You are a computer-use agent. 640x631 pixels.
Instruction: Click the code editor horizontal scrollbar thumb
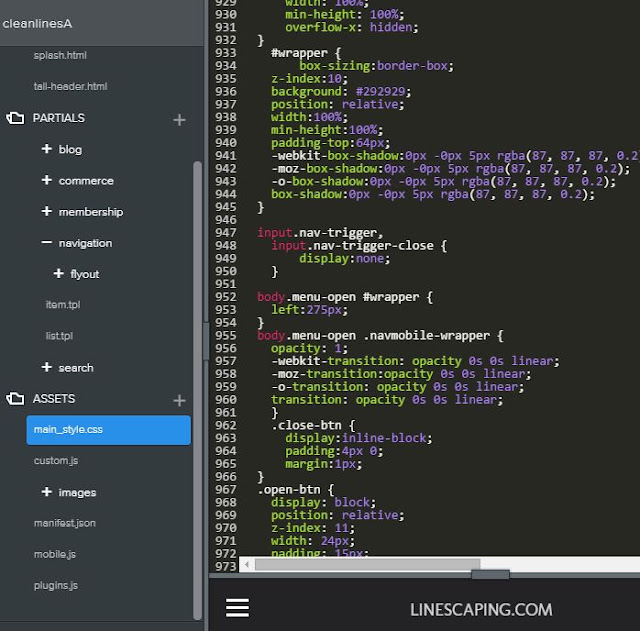367,565
